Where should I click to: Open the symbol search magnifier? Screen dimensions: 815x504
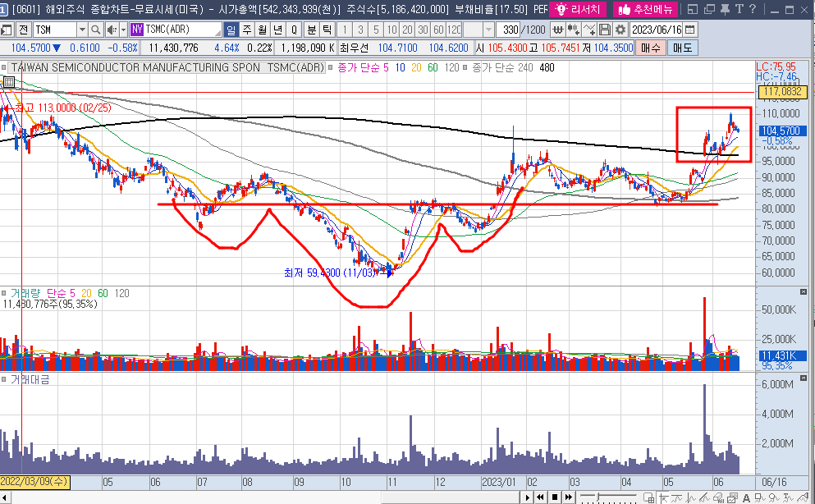click(96, 30)
